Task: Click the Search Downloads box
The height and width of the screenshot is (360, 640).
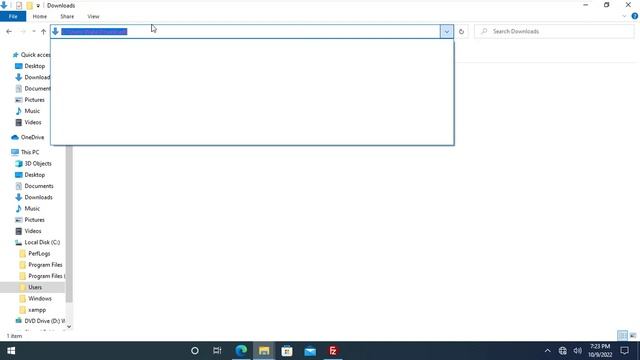Action: click(554, 31)
